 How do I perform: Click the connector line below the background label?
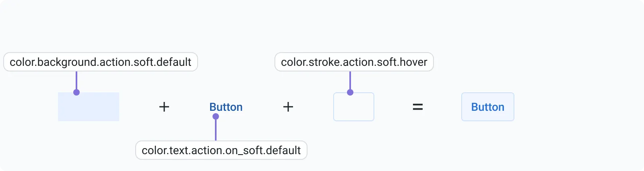76,80
